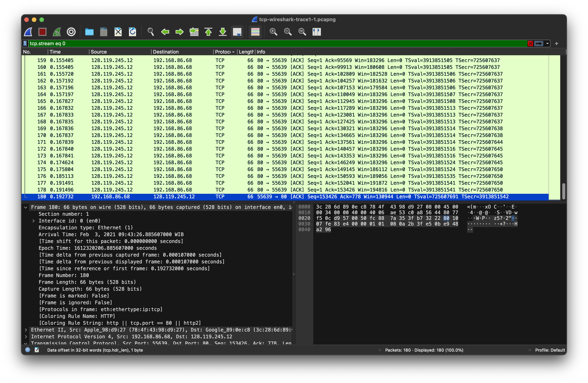Expand the Ethernet II section
Screen dimensions: 588x383
click(x=26, y=330)
